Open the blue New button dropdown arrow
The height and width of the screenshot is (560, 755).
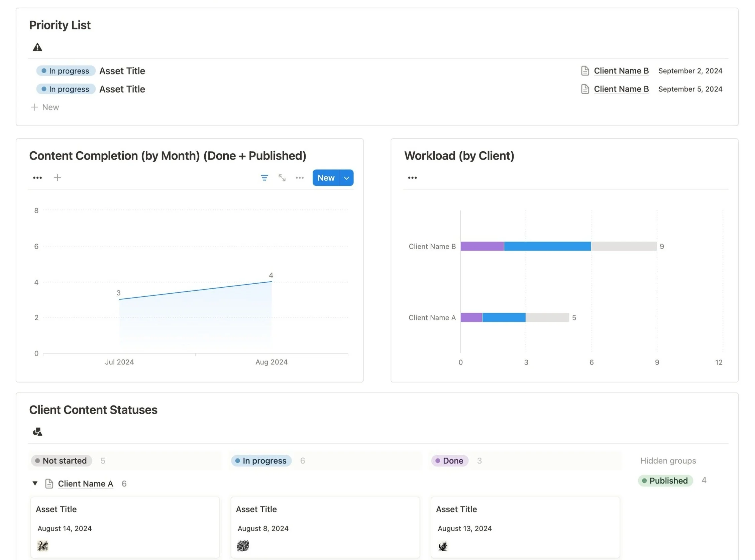pos(346,178)
